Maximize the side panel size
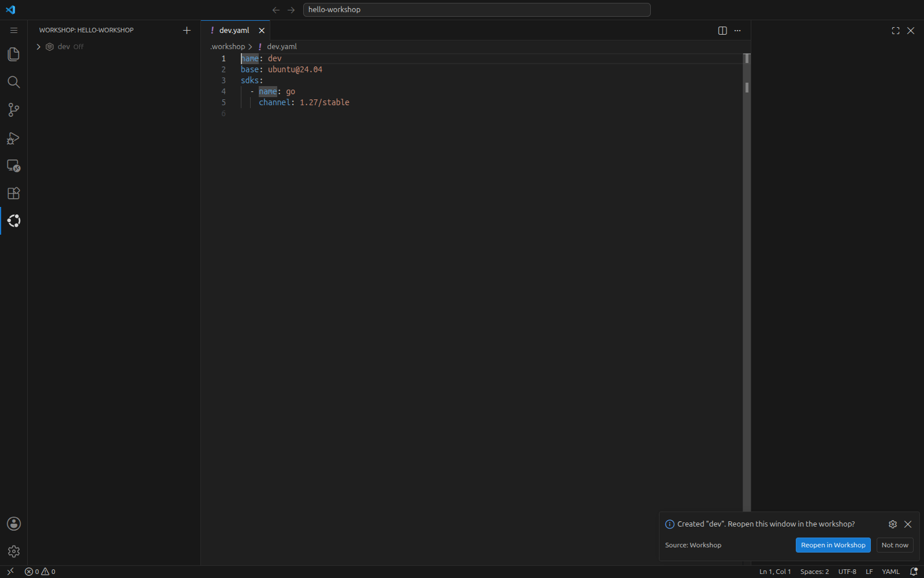The height and width of the screenshot is (578, 924). tap(896, 31)
